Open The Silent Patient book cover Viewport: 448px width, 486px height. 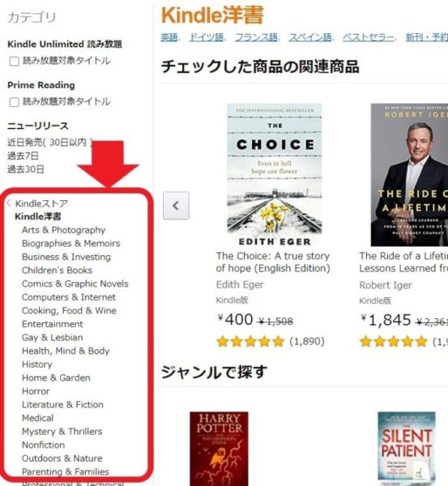(x=407, y=449)
